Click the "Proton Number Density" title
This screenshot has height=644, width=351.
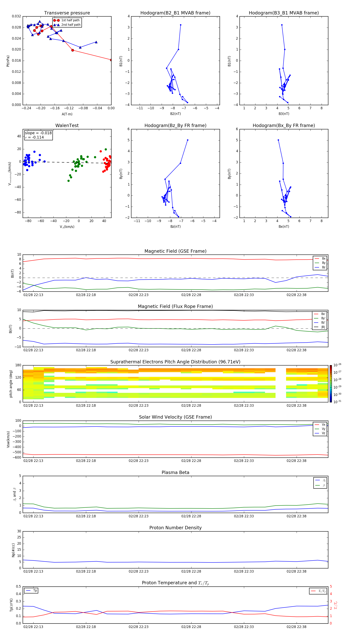click(175, 528)
